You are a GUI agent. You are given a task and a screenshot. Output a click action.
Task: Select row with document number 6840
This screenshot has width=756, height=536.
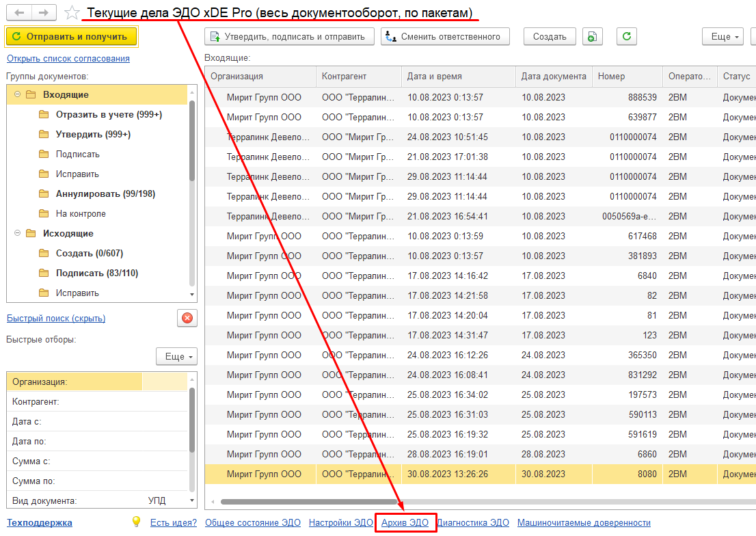point(481,276)
